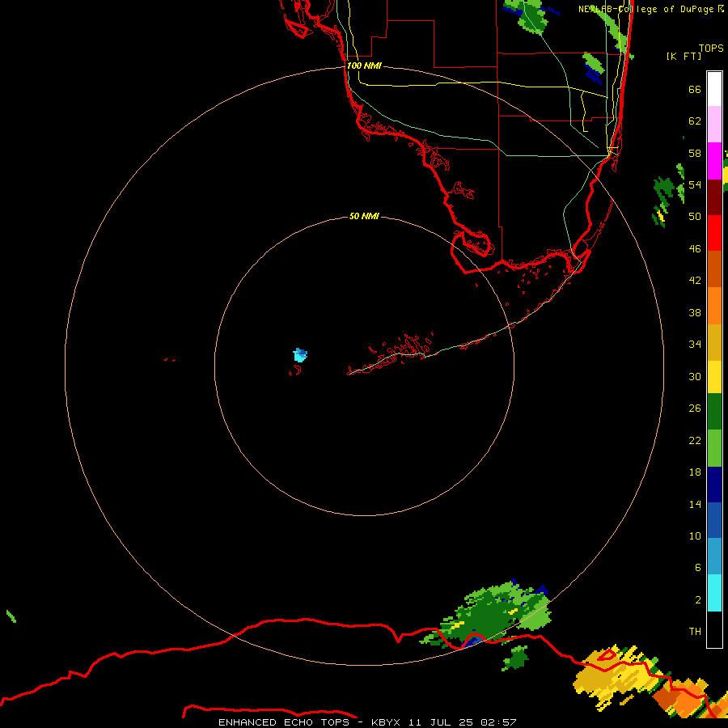728x728 pixels.
Task: Click the '54' scale value
Action: click(695, 184)
